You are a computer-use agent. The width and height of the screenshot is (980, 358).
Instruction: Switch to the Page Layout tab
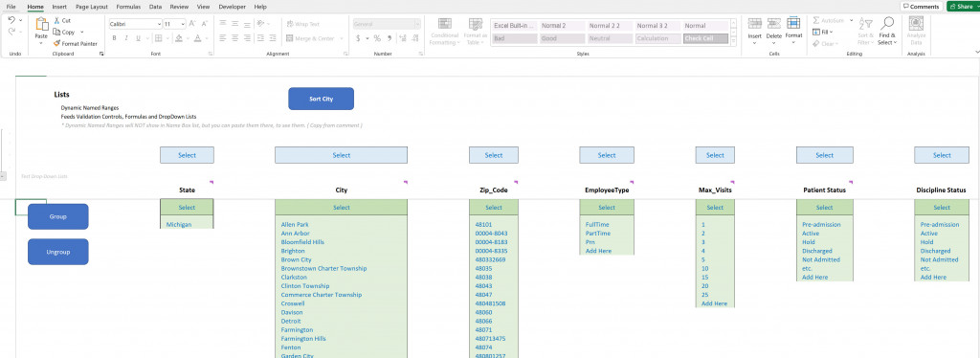point(91,7)
